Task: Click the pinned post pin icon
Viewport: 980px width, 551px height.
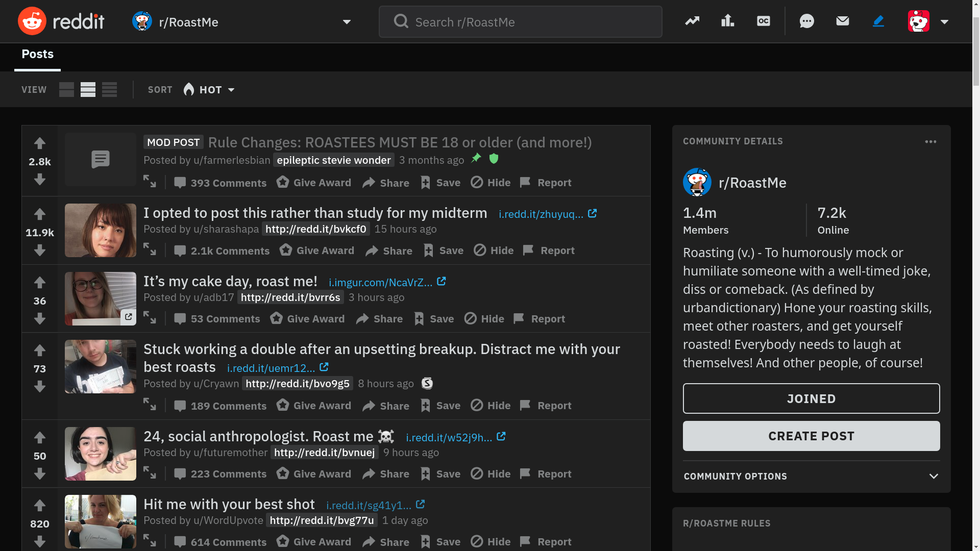Action: pos(476,158)
